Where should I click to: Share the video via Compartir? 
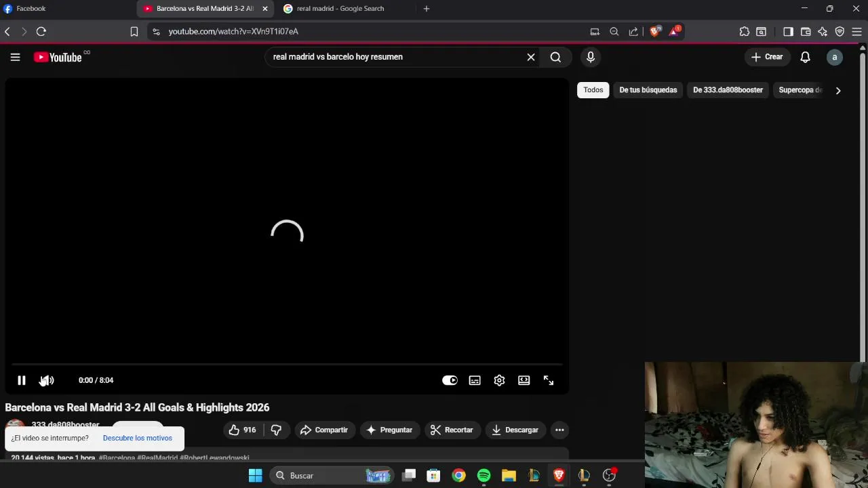[x=323, y=430]
